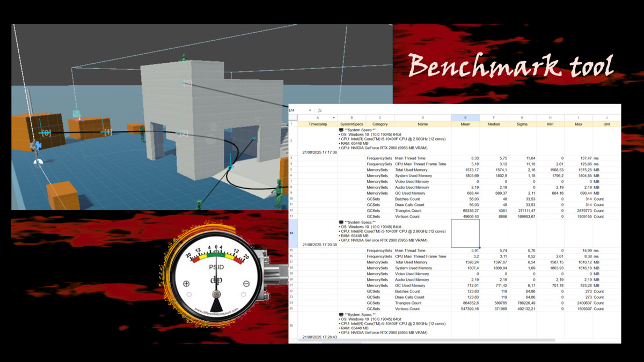
Task: Select the waypoint marker labeled [1]
Action: click(108, 132)
